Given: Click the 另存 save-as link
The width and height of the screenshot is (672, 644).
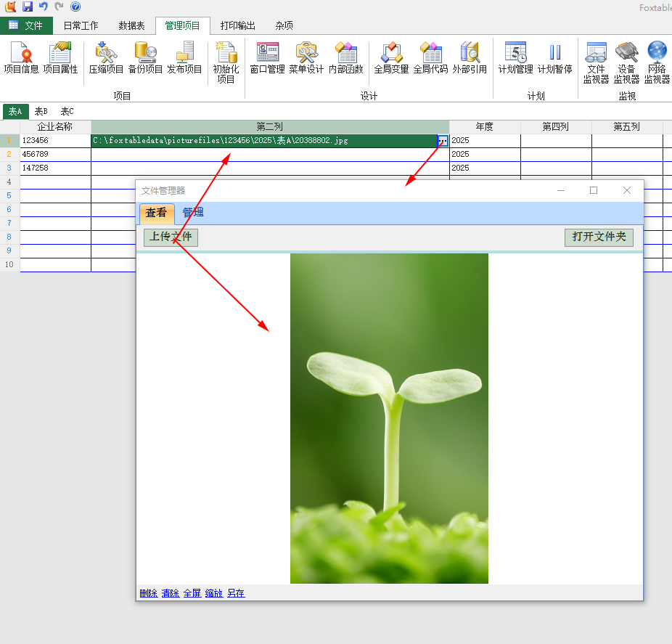Looking at the screenshot, I should tap(236, 593).
